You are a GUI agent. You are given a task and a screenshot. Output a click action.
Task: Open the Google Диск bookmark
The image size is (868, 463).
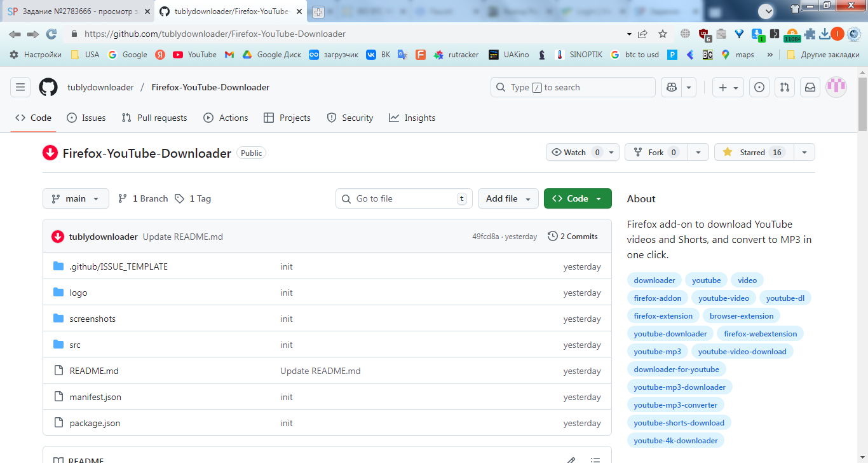pyautogui.click(x=272, y=55)
